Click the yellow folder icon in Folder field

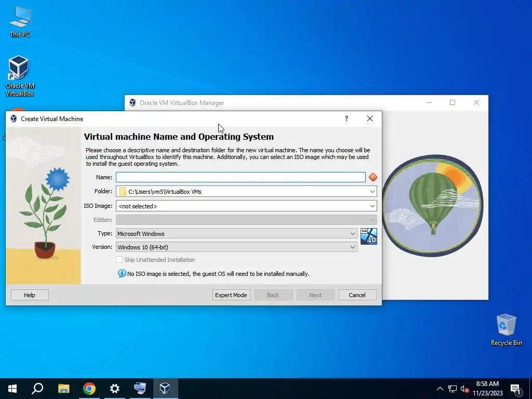pos(123,191)
